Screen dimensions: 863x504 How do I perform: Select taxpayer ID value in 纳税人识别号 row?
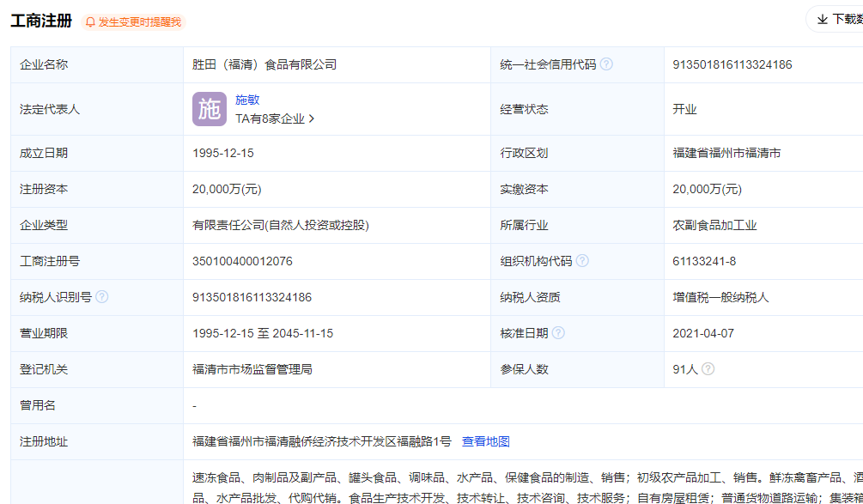tap(252, 297)
